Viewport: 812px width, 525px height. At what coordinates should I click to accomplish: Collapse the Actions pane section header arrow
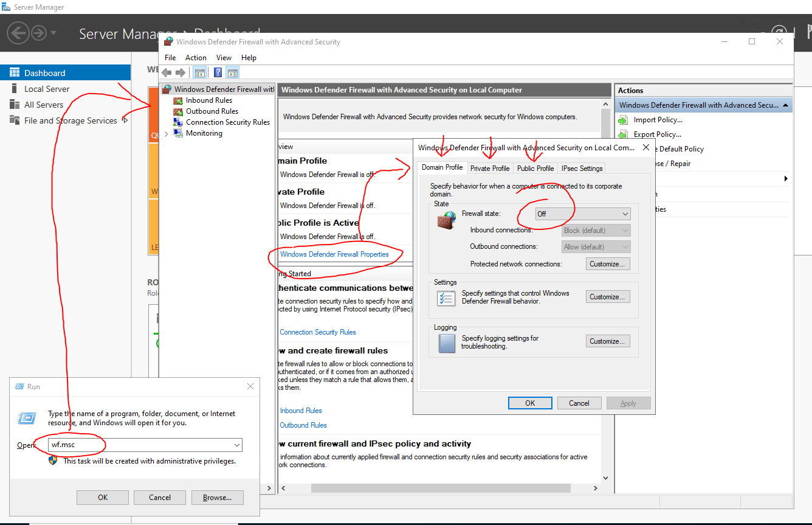pyautogui.click(x=786, y=105)
